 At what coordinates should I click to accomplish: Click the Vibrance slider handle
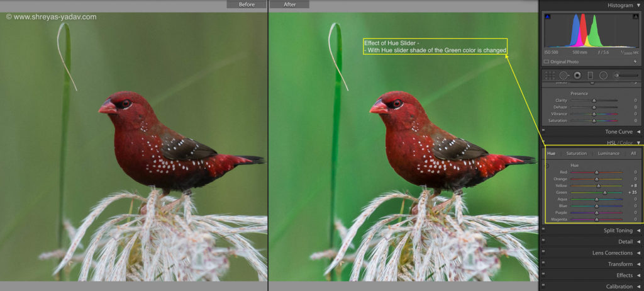click(594, 114)
